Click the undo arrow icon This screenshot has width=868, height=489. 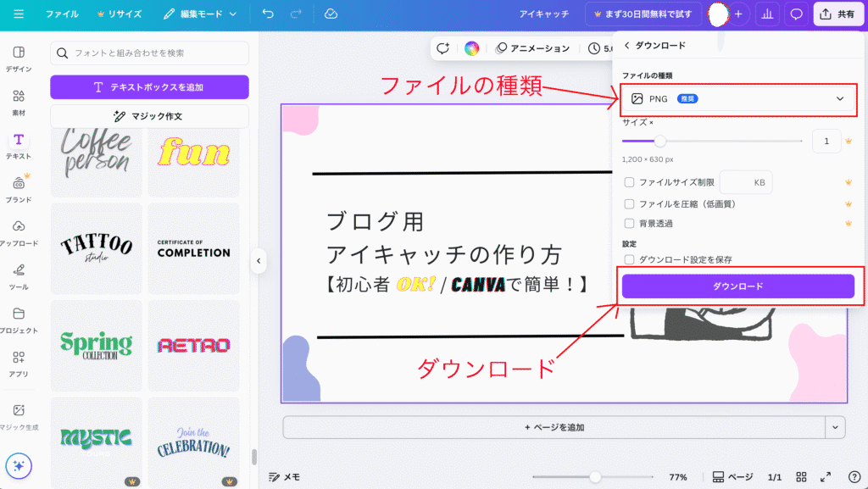[x=268, y=14]
